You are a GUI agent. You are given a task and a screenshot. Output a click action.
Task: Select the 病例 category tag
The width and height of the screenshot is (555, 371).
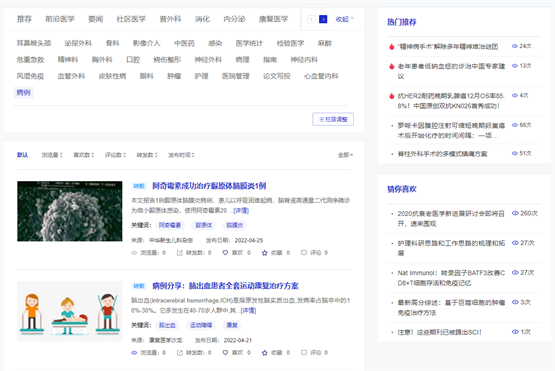tap(24, 92)
